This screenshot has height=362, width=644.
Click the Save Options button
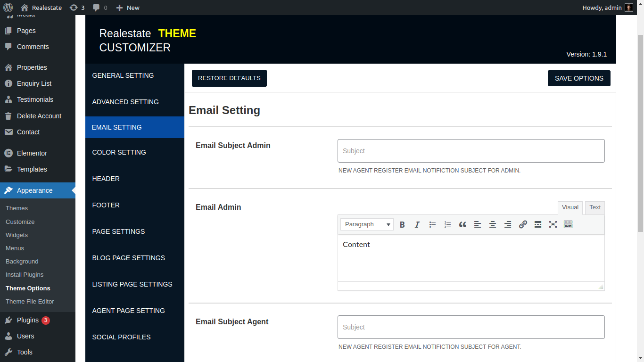pyautogui.click(x=579, y=78)
